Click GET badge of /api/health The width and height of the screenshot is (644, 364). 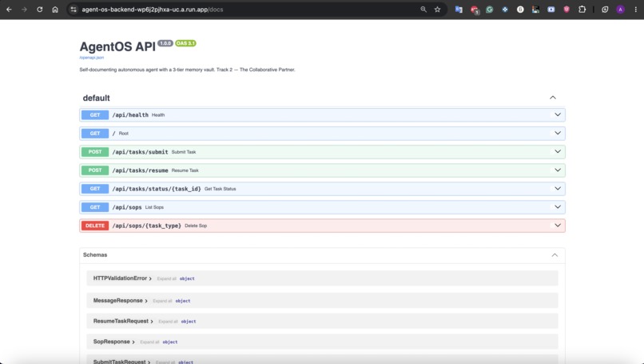(x=95, y=114)
